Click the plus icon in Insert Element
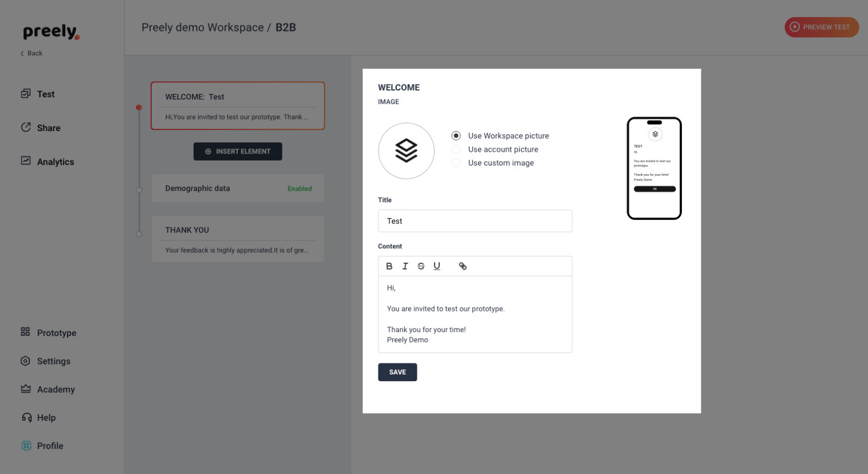 pos(208,152)
